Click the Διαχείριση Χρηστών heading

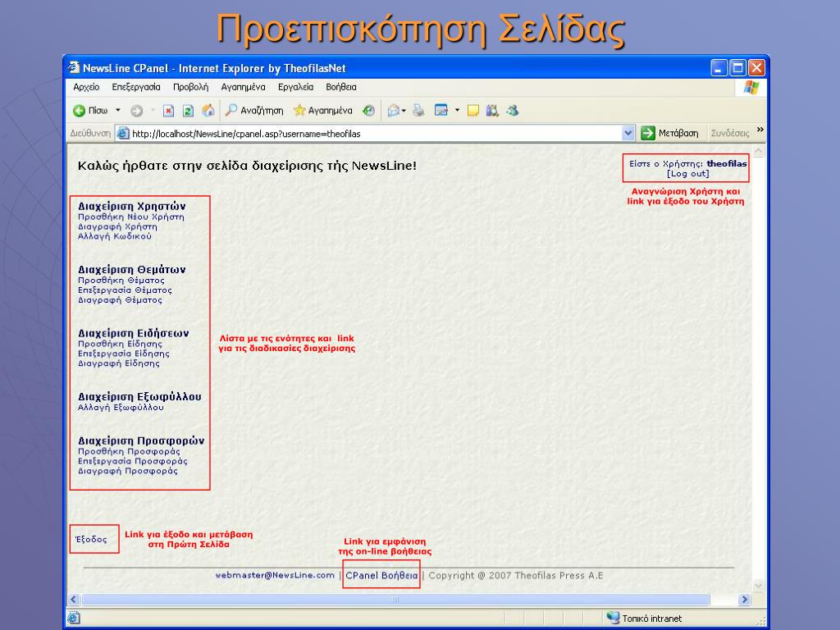pyautogui.click(x=132, y=206)
